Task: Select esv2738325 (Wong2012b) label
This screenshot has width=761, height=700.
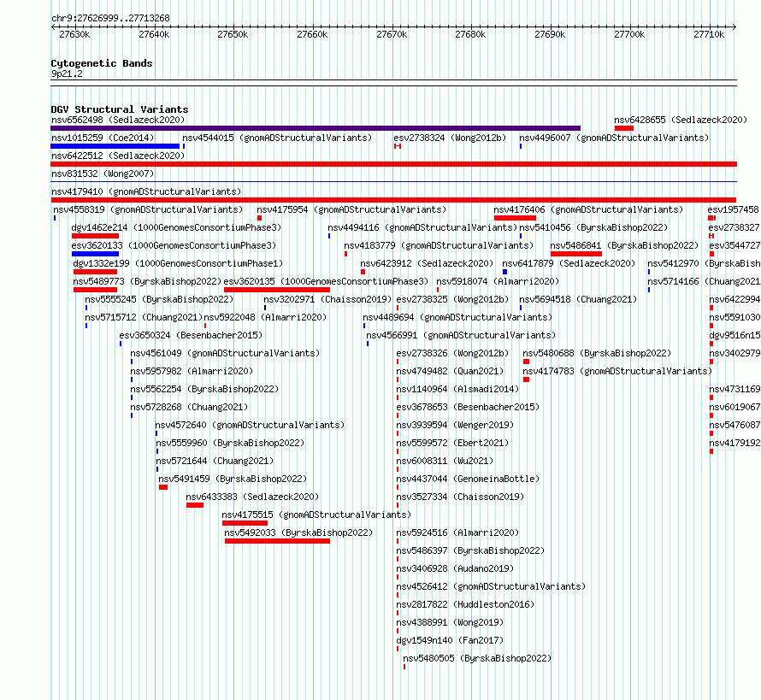Action: click(452, 299)
